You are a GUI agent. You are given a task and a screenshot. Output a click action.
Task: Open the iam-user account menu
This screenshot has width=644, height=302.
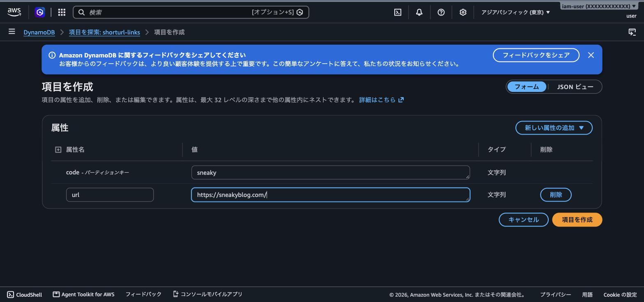pyautogui.click(x=599, y=6)
